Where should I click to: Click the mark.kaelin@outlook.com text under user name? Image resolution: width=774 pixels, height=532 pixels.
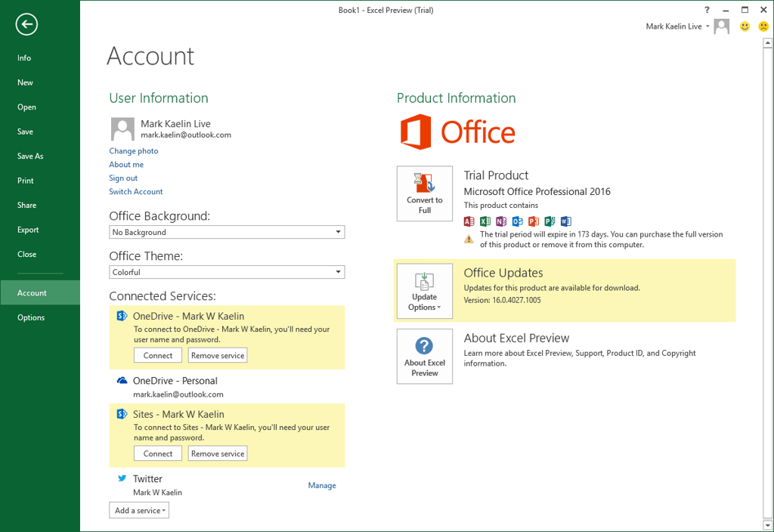click(186, 135)
